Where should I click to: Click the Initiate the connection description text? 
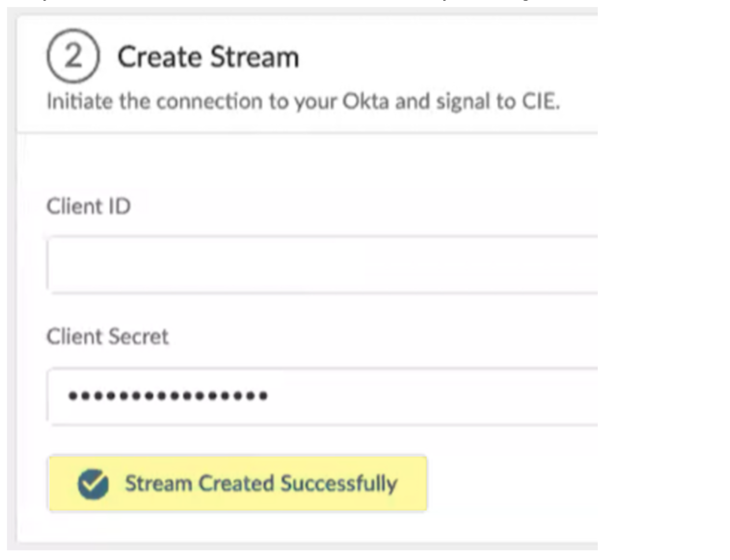(303, 102)
